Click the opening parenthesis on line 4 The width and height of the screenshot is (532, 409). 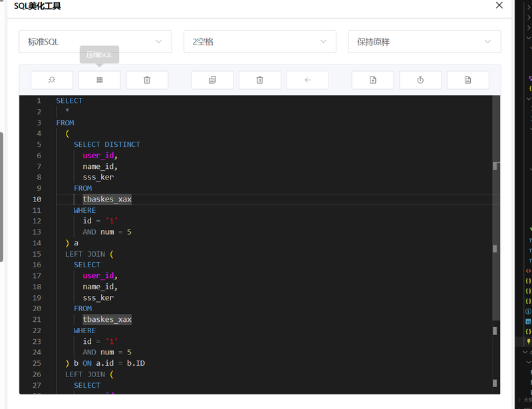click(67, 134)
